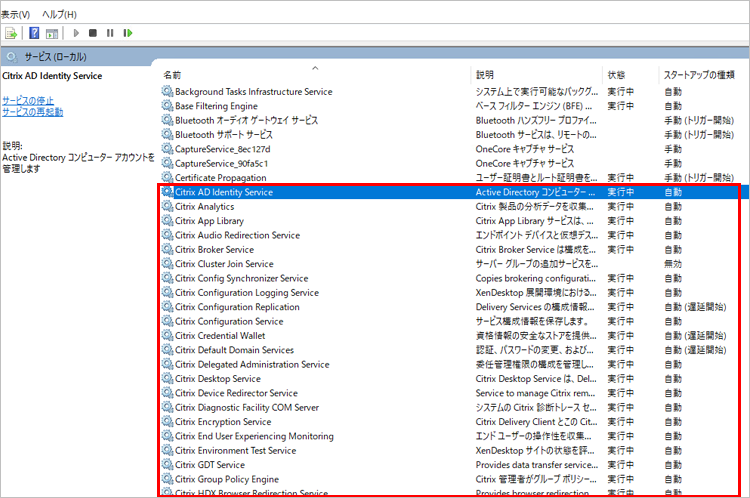Select Citrix Environment Test Service name

(235, 451)
